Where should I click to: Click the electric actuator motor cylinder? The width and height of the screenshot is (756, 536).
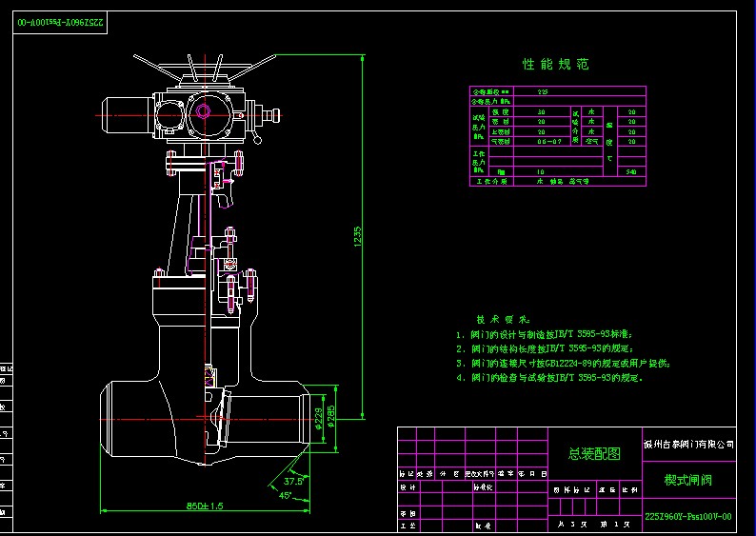[x=124, y=116]
